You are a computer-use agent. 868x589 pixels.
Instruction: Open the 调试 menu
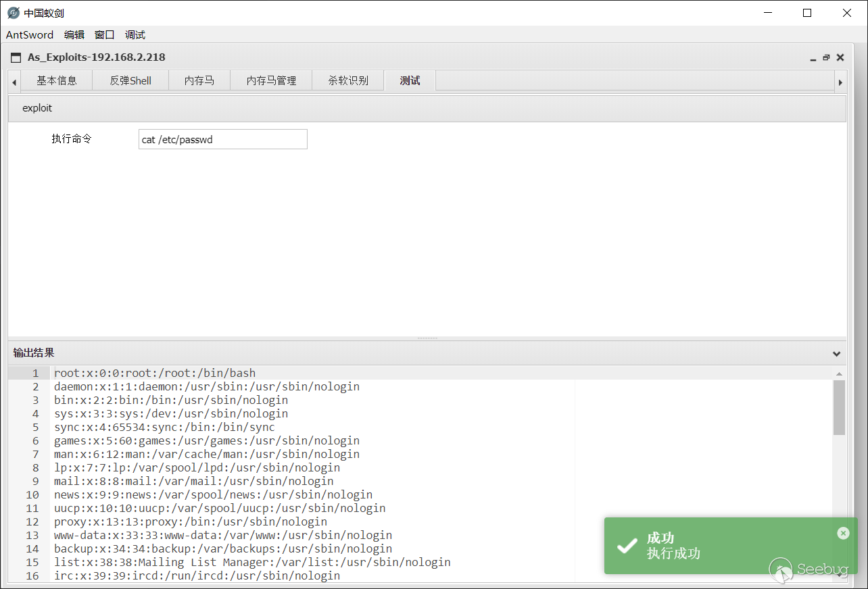coord(135,35)
